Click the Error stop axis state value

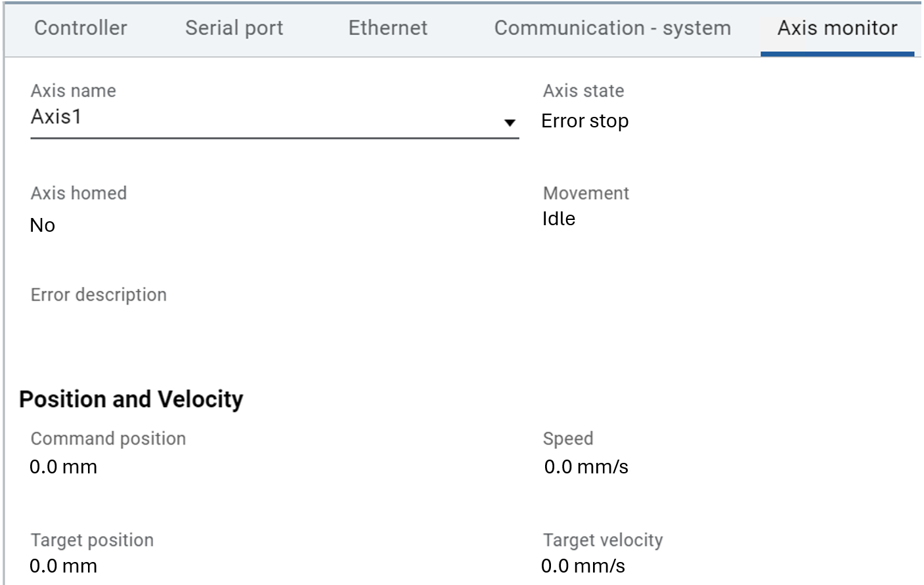[x=584, y=121]
